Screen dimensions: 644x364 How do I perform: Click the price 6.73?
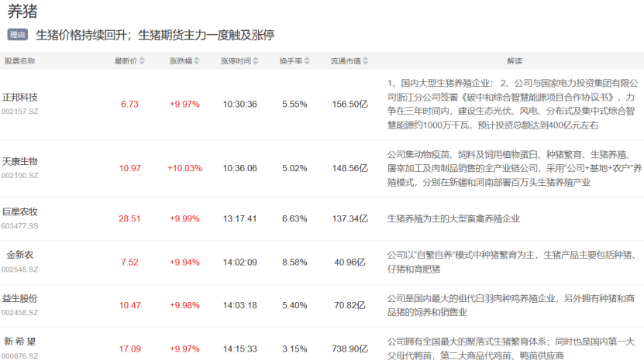(x=129, y=105)
